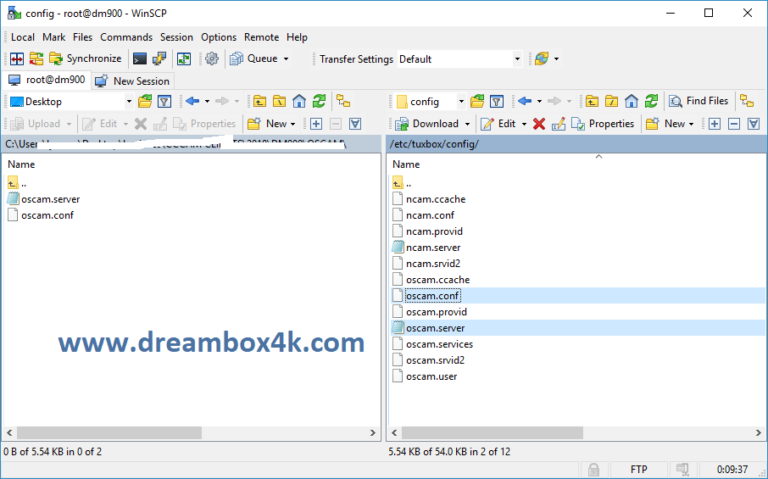Screen dimensions: 768x479
Task: Click the Synchronize button
Action: click(85, 59)
